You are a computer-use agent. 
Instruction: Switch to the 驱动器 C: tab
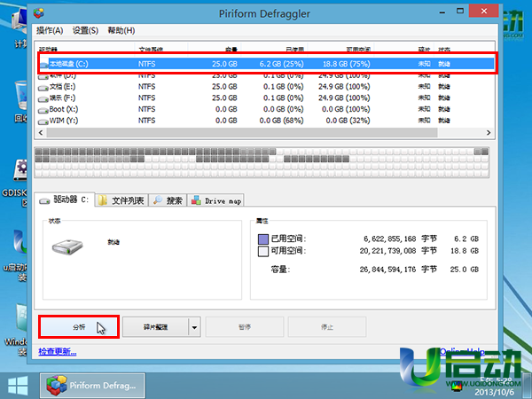click(65, 199)
